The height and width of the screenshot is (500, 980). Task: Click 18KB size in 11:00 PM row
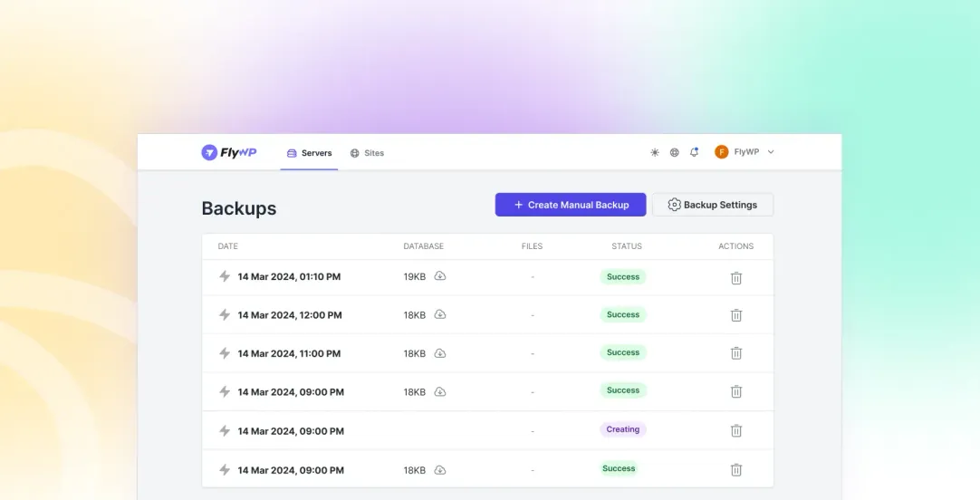tap(415, 354)
